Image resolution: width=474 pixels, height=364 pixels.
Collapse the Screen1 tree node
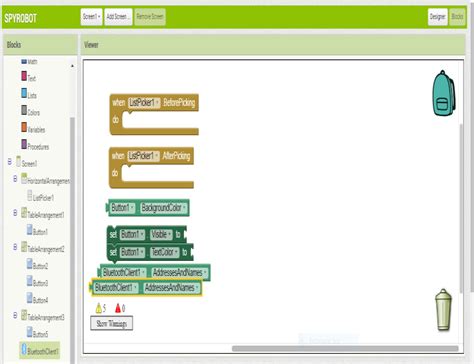[10, 162]
